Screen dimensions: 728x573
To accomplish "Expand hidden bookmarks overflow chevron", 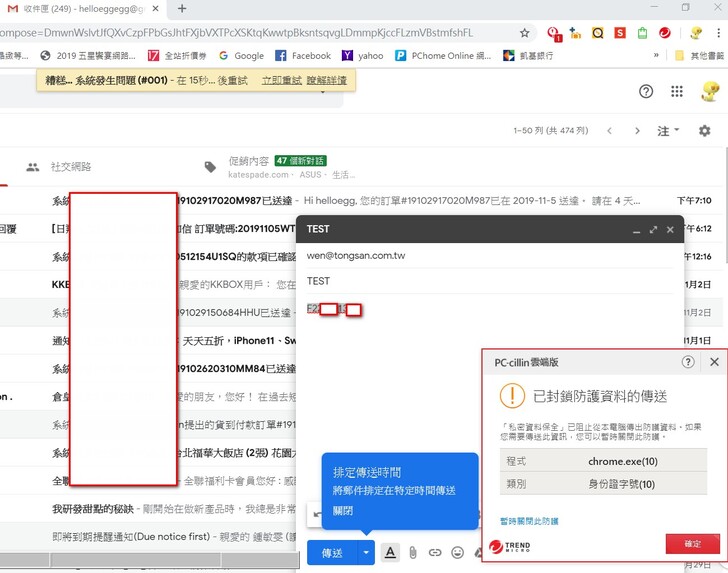I will coord(656,56).
